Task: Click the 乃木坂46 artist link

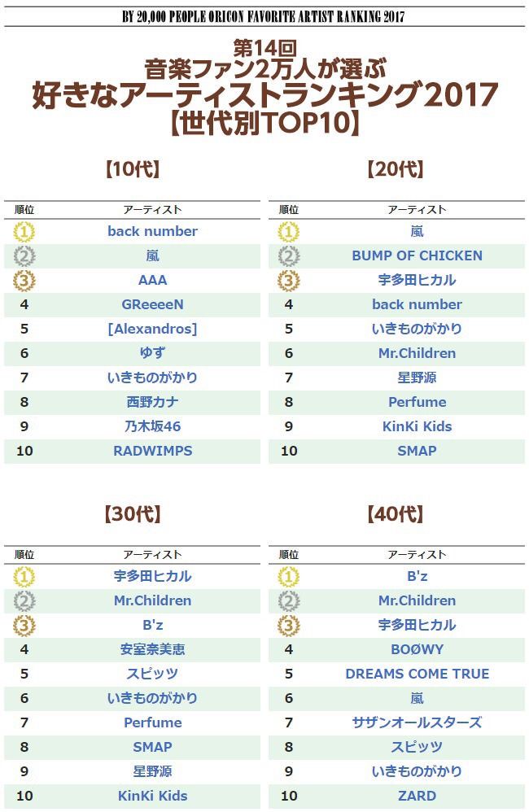Action: 152,426
